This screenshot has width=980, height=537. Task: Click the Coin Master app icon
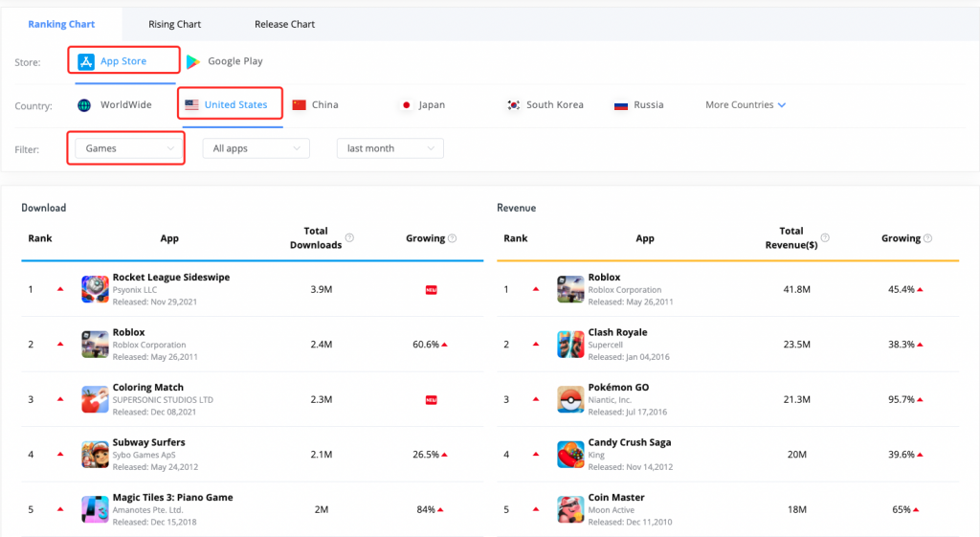click(x=570, y=508)
